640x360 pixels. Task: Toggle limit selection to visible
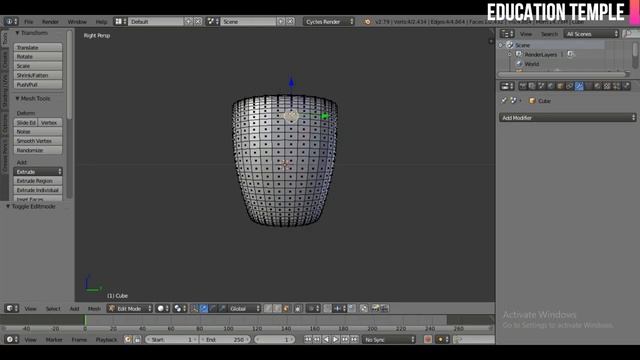[x=298, y=308]
